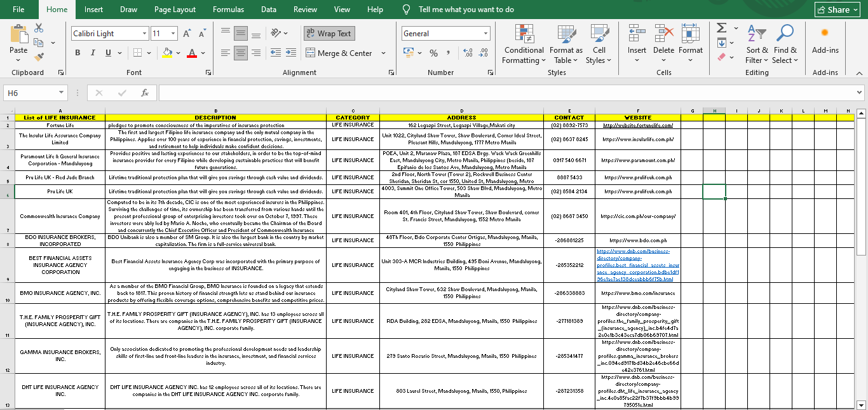Viewport: 868px width, 410px height.
Task: Expand the formula bar
Action: coord(860,93)
